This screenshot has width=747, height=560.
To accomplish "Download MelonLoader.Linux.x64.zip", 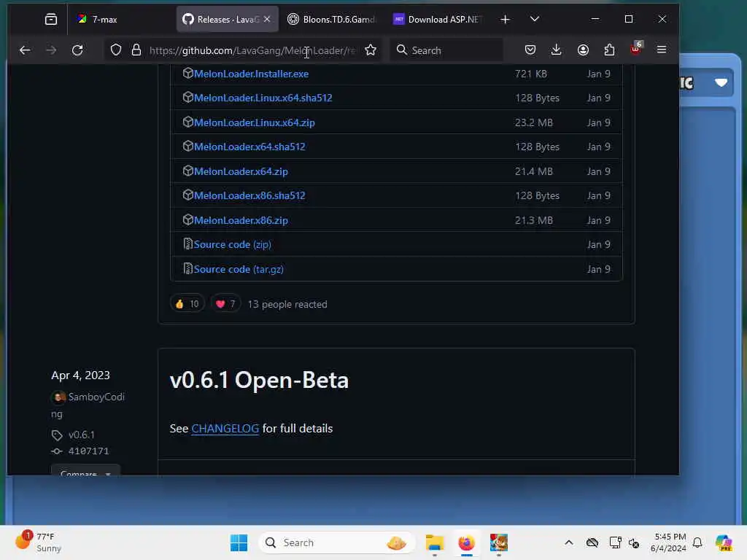I will tap(255, 122).
